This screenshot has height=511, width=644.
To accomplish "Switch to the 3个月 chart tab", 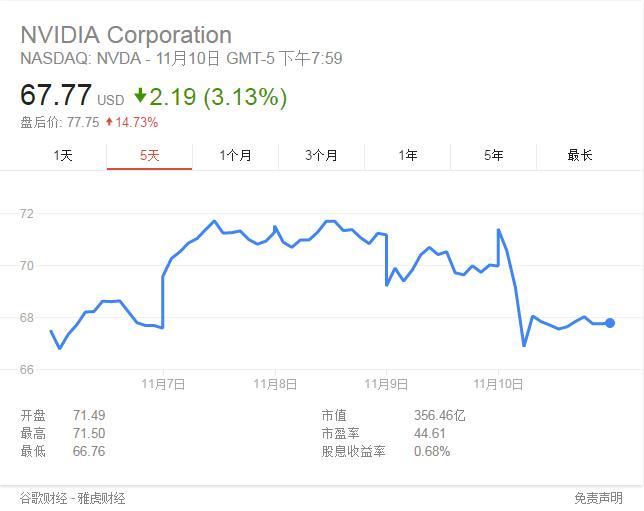I will (x=321, y=155).
